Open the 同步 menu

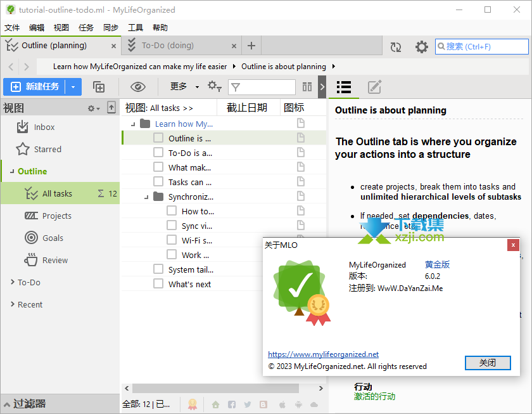coord(111,27)
